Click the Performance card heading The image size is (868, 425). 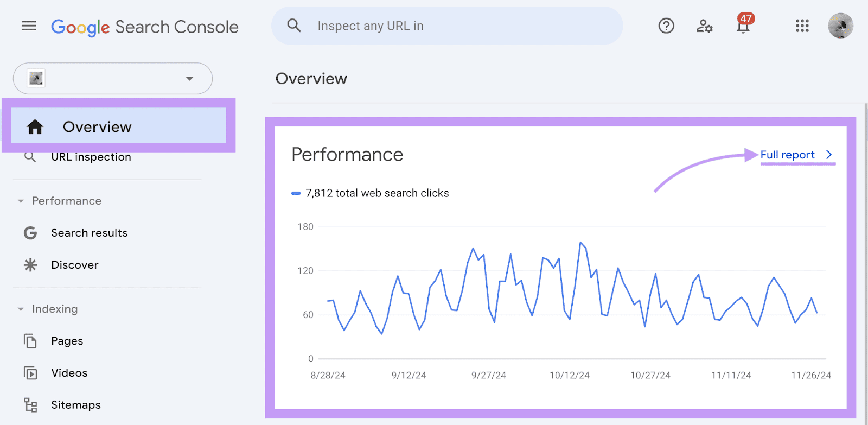[x=347, y=155]
